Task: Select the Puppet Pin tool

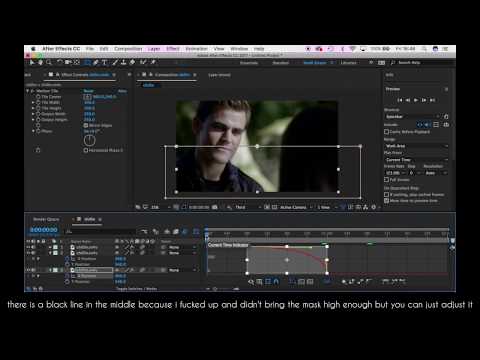Action: click(153, 62)
